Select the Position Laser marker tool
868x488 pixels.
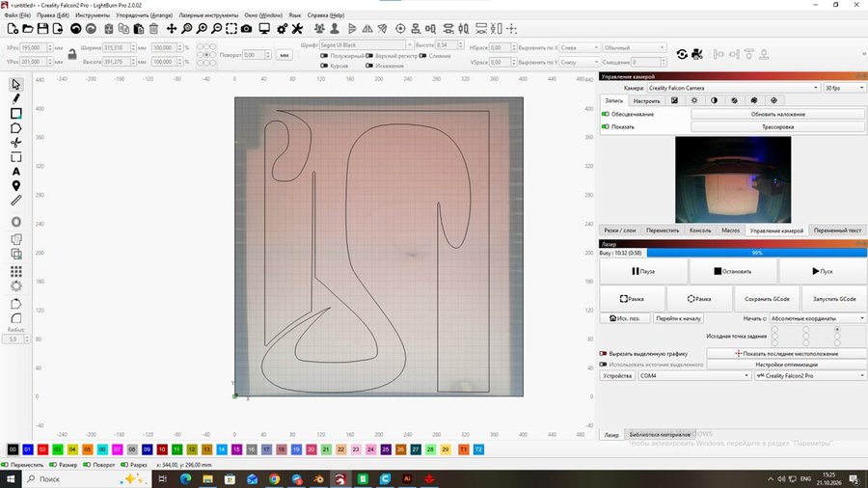point(16,186)
